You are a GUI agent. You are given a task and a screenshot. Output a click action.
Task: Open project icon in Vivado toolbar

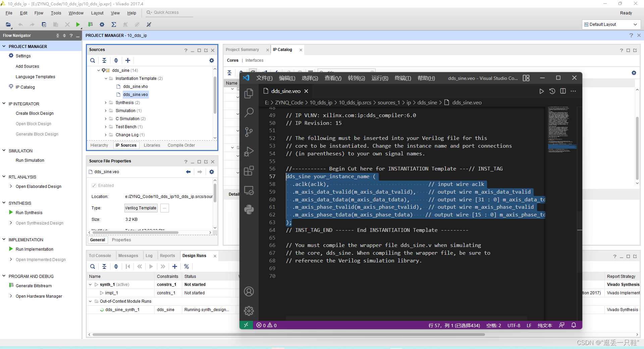(x=8, y=24)
